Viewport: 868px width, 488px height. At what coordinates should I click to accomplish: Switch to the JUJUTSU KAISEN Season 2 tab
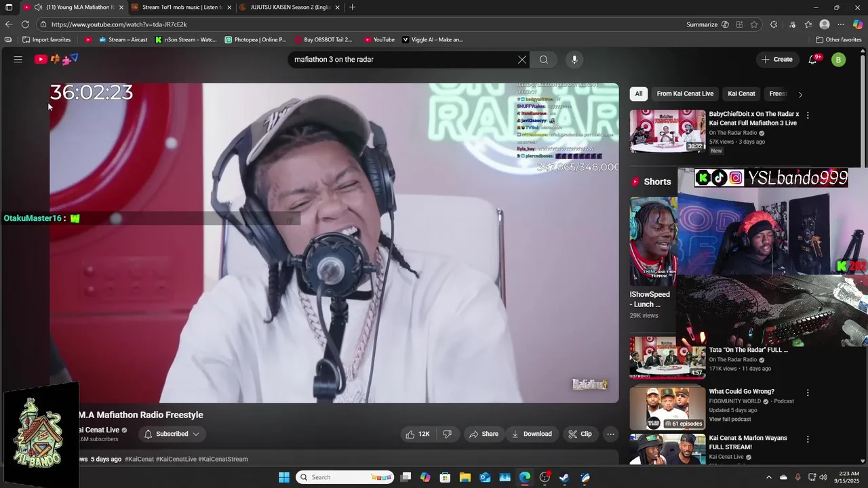(x=290, y=7)
